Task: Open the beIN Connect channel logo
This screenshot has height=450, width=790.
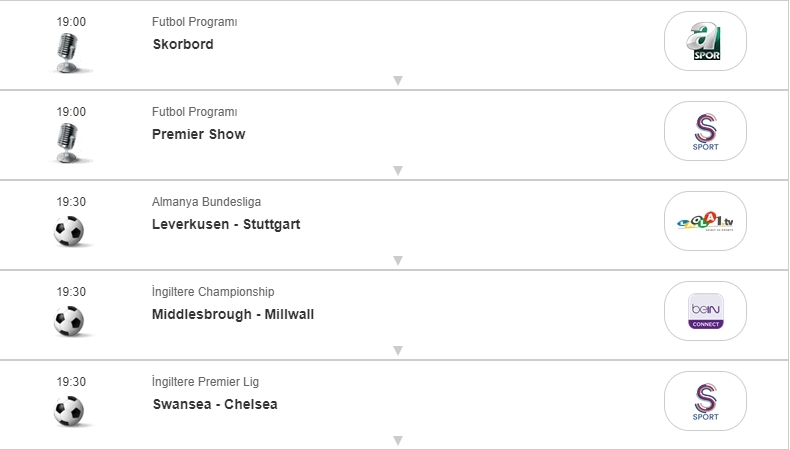Action: click(x=705, y=311)
